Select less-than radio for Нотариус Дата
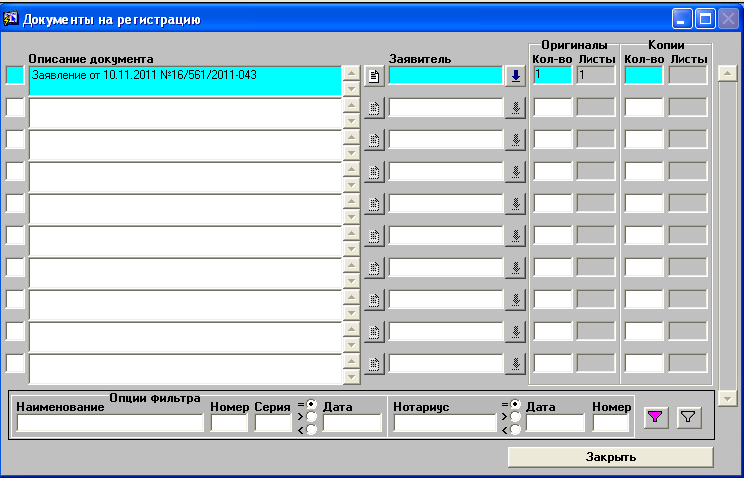This screenshot has height=478, width=744. 515,430
